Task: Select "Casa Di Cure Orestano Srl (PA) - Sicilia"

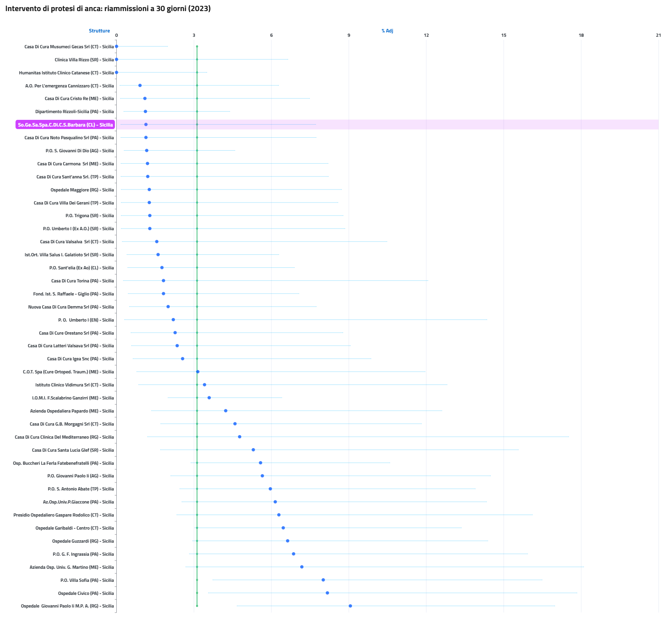Action: click(x=76, y=333)
